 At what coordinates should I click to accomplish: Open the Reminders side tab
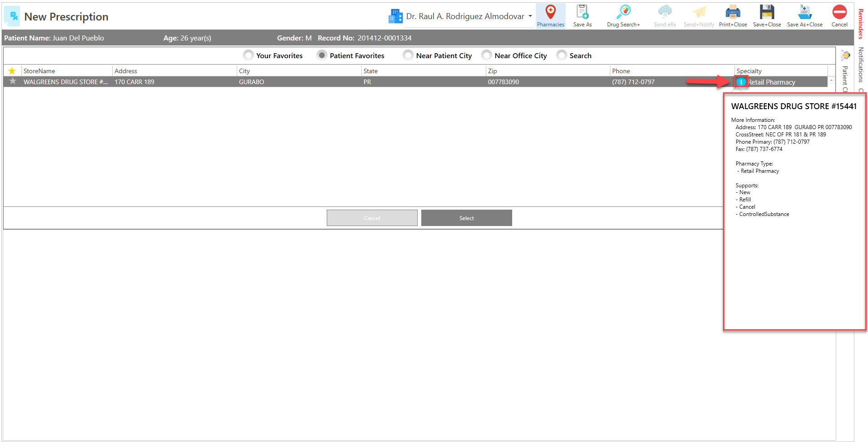click(x=861, y=24)
